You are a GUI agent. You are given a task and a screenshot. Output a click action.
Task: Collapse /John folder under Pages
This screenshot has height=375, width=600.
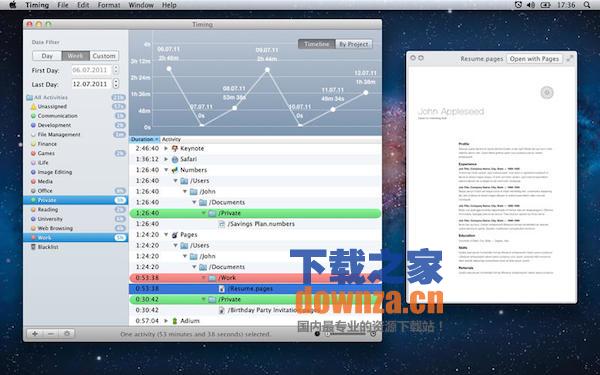point(185,256)
